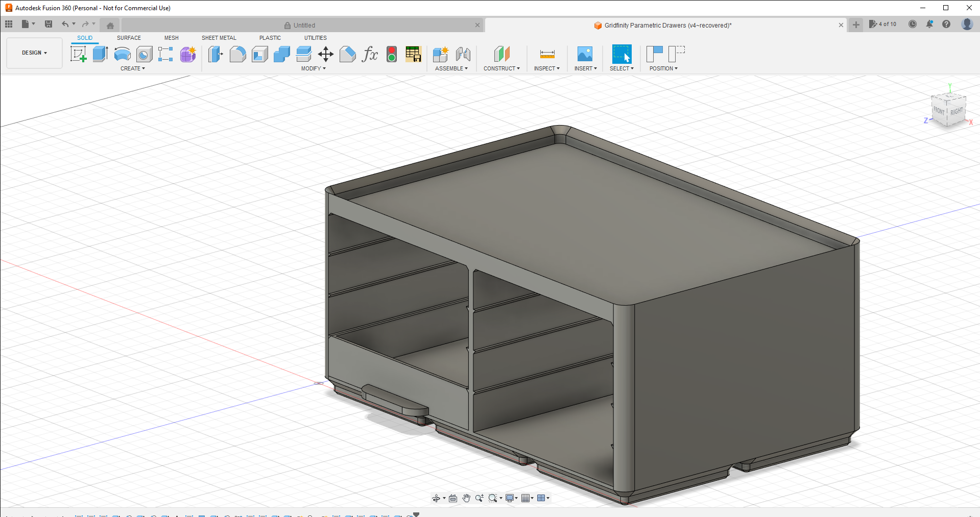Activate the Extrude tool
The image size is (980, 517).
[x=100, y=54]
